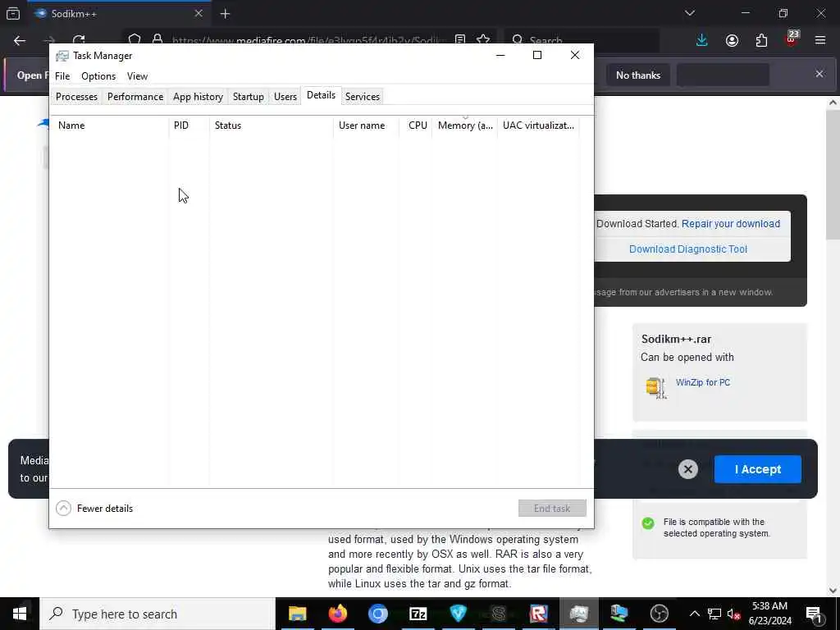
Task: Accept cookies with I Accept button
Action: 757,469
